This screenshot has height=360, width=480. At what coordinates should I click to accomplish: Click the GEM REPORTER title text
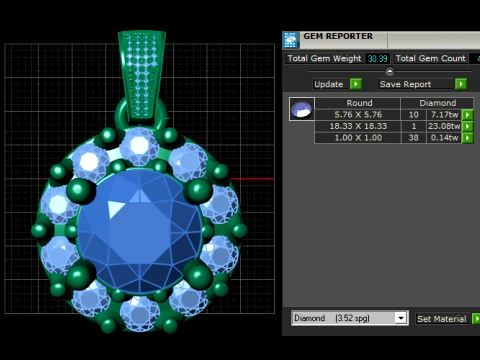pyautogui.click(x=338, y=36)
